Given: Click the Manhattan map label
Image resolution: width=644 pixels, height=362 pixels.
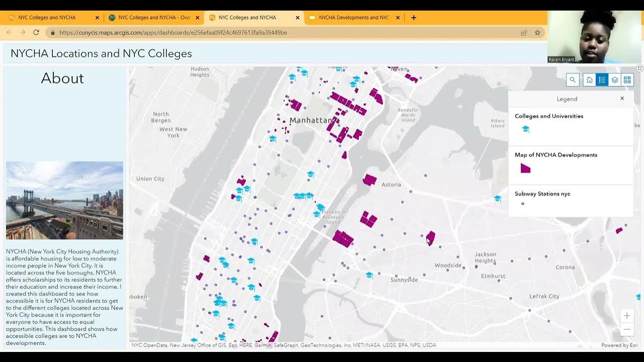Looking at the screenshot, I should [x=311, y=120].
